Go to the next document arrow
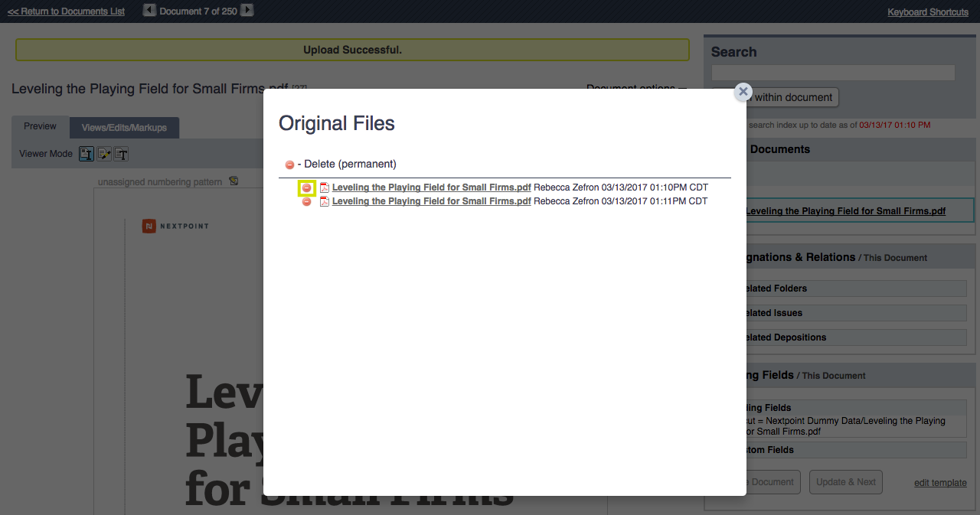 pyautogui.click(x=247, y=11)
